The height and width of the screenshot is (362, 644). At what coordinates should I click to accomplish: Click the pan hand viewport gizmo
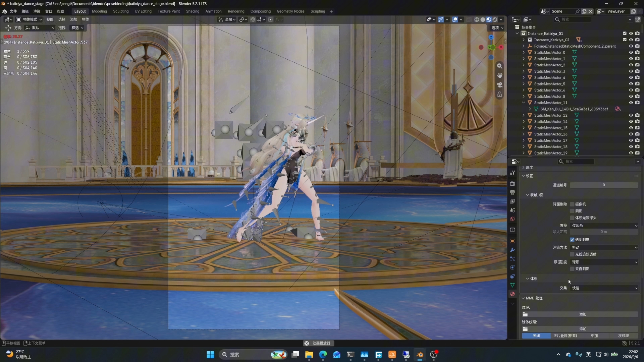(x=500, y=75)
